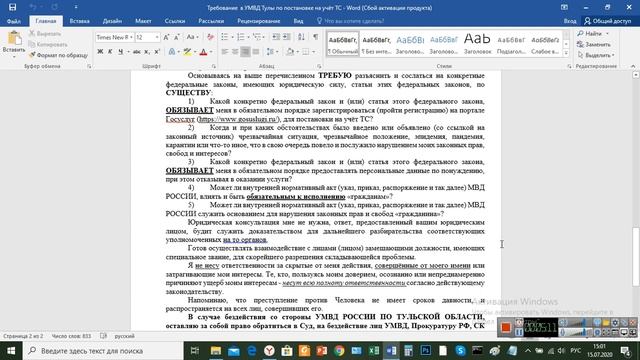Open the font name dropdown Times New Roman
The image size is (640, 360).
(131, 37)
